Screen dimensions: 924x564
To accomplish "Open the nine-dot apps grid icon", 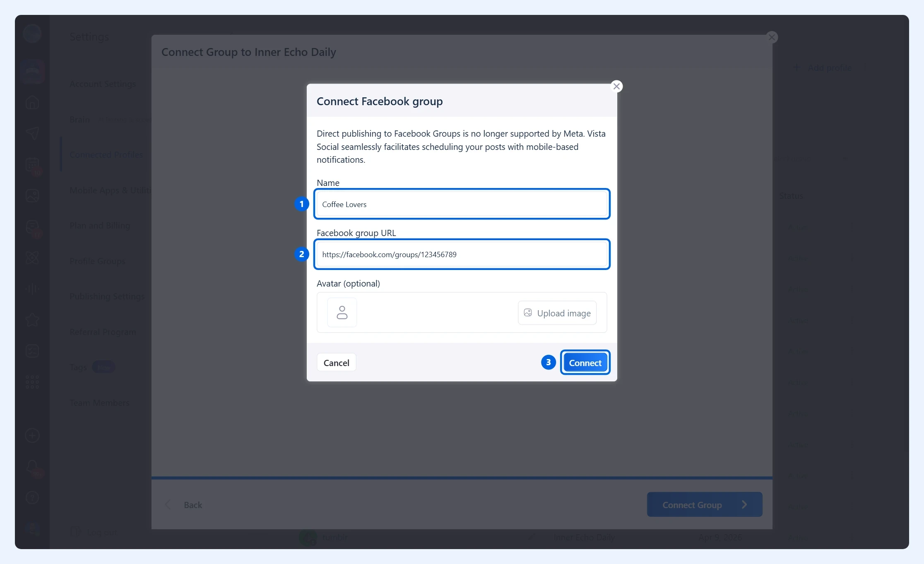I will point(32,382).
